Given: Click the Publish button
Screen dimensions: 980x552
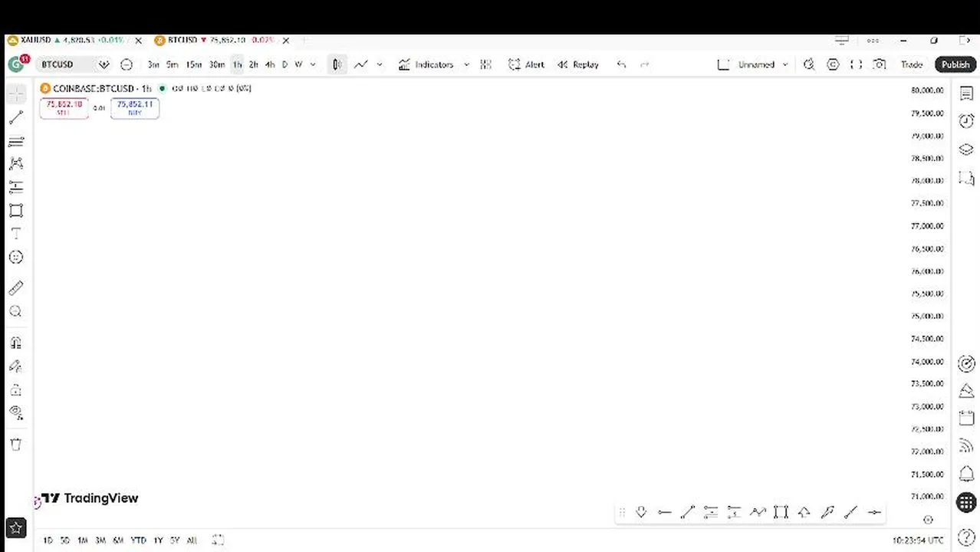Looking at the screenshot, I should 955,64.
